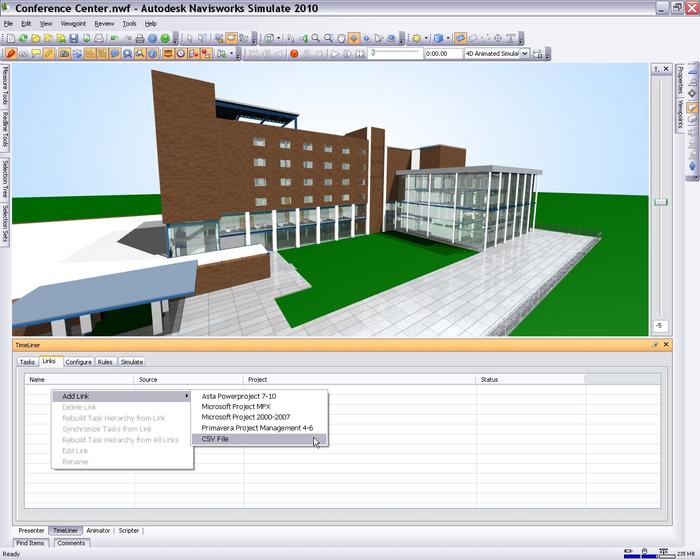The width and height of the screenshot is (700, 560).
Task: Click the Save file icon in toolbar
Action: pos(74,38)
